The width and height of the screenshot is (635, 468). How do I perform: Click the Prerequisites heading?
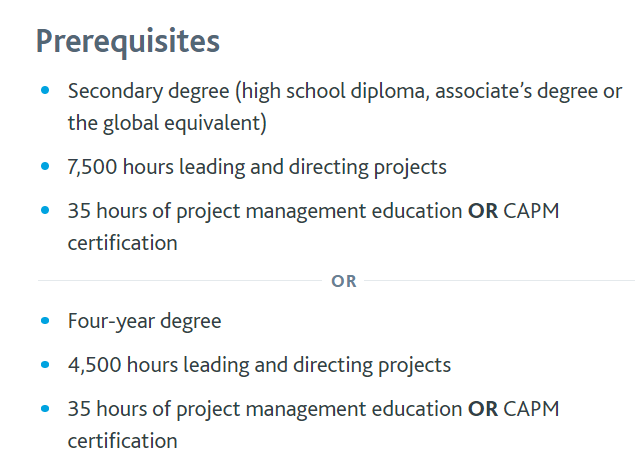(128, 41)
